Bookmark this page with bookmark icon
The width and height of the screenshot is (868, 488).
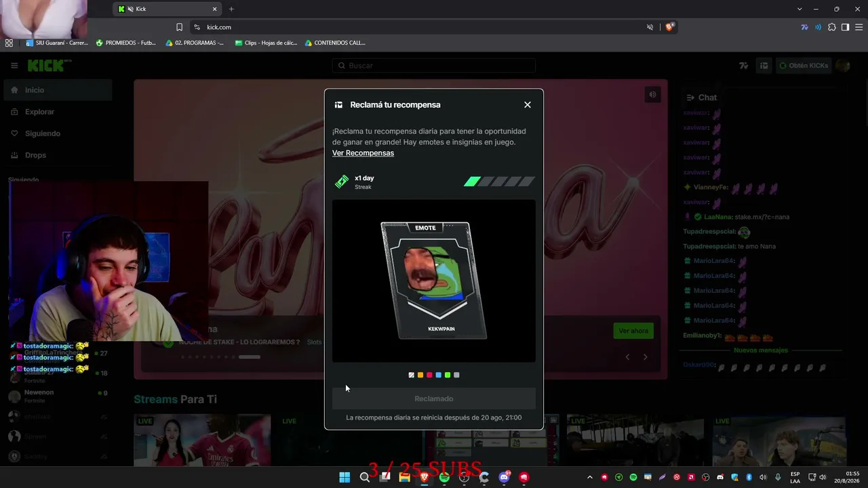point(179,27)
